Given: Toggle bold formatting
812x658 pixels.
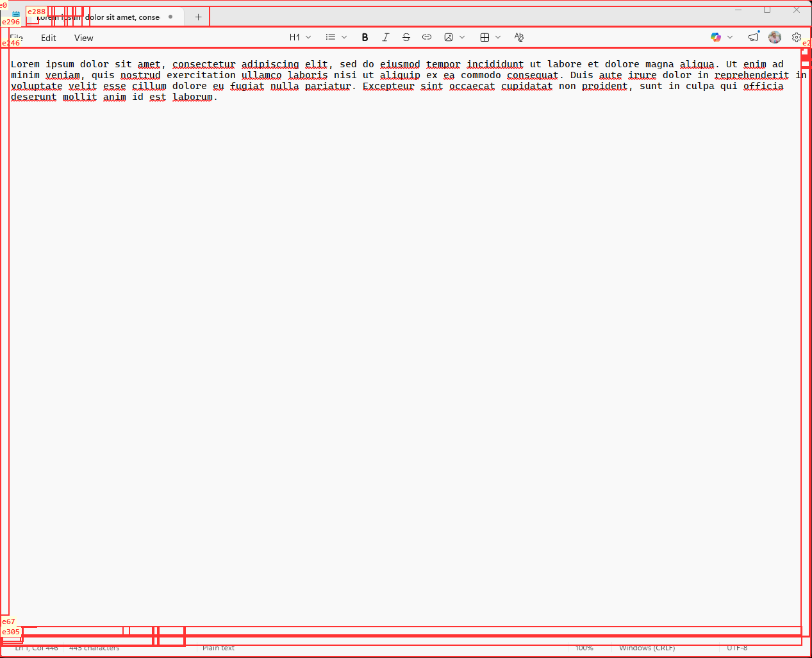Looking at the screenshot, I should click(365, 37).
